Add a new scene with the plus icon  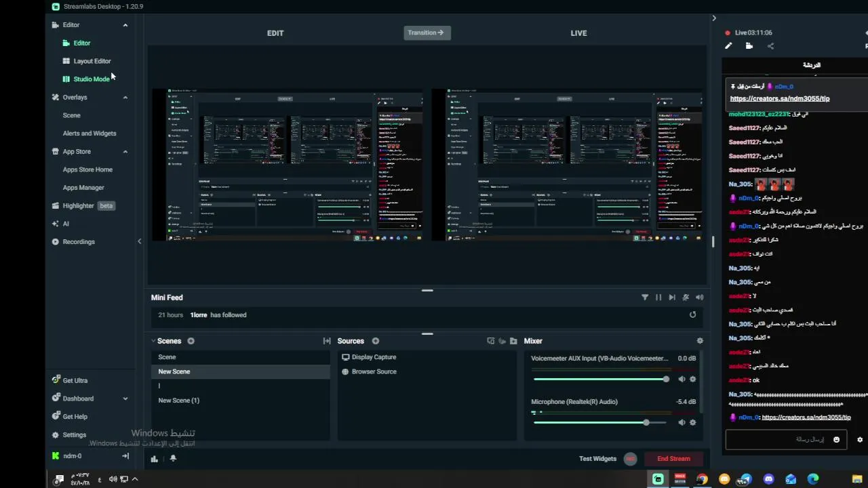tap(191, 341)
